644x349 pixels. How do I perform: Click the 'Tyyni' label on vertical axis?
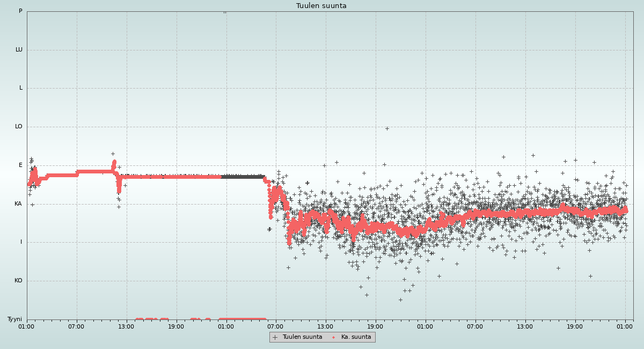point(14,319)
